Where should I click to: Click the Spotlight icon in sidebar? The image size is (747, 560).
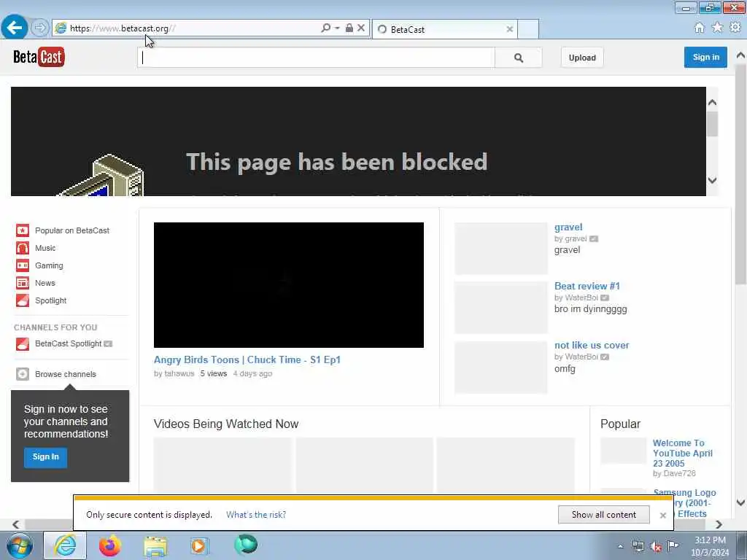23,301
